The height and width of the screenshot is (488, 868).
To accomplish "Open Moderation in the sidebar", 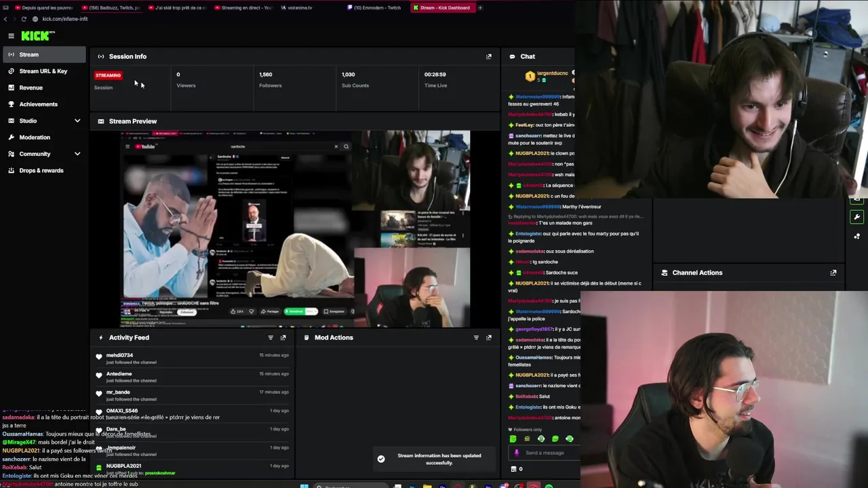I will [35, 138].
